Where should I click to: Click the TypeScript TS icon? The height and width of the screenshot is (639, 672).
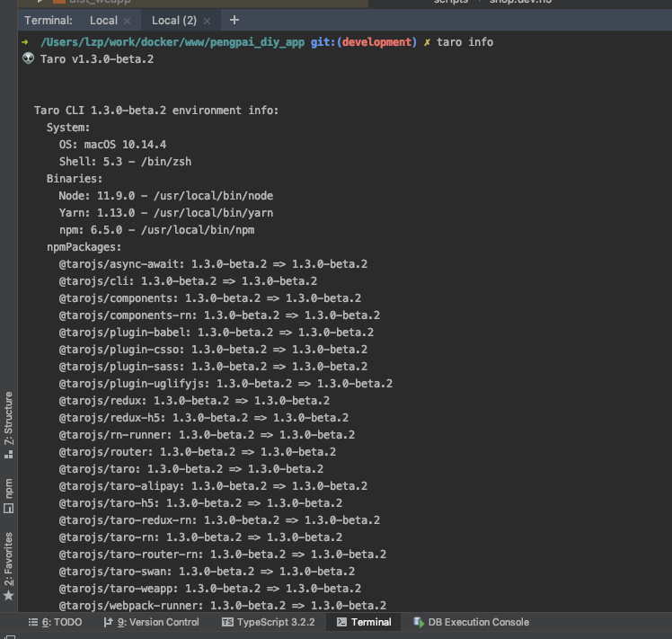tap(227, 622)
